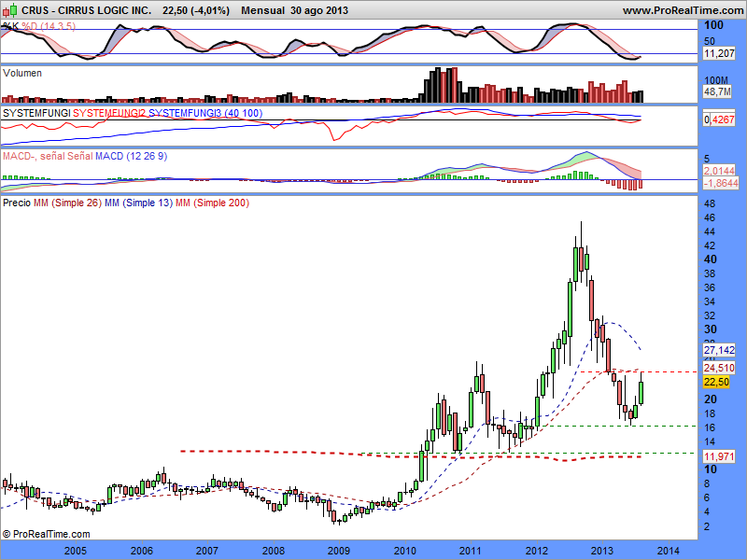This screenshot has height=560, width=747.
Task: Click the '40' price scale label
Action: coord(711,259)
